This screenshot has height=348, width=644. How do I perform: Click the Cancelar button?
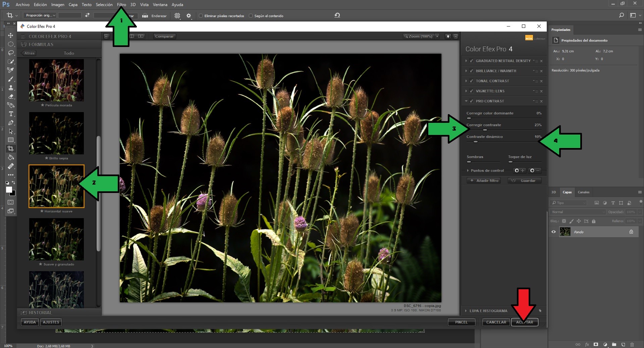[x=496, y=322]
